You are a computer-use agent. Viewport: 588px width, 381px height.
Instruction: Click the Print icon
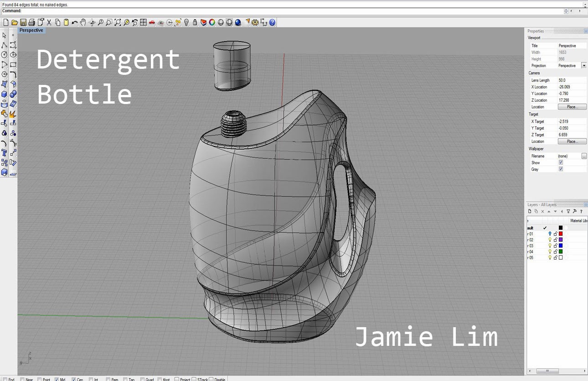pyautogui.click(x=32, y=22)
